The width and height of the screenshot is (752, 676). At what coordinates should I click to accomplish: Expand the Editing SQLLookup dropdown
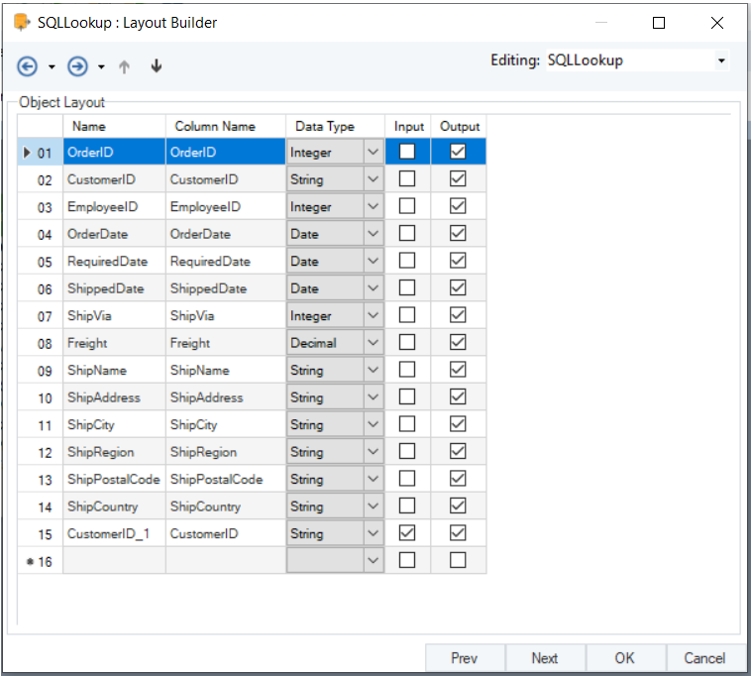point(722,61)
